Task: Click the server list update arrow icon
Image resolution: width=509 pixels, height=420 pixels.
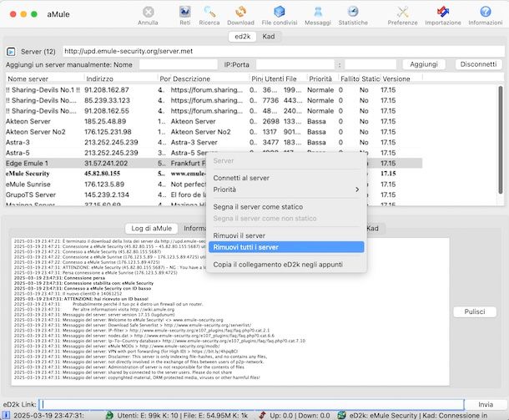Action: 11,52
